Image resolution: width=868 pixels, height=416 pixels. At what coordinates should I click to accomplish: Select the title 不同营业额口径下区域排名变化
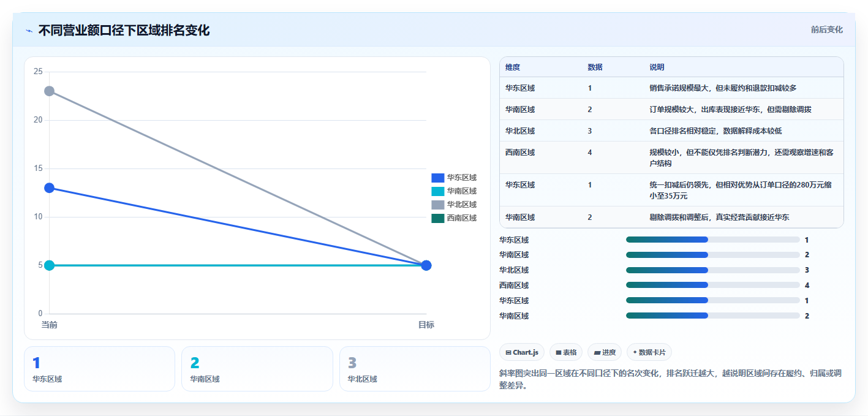(124, 30)
